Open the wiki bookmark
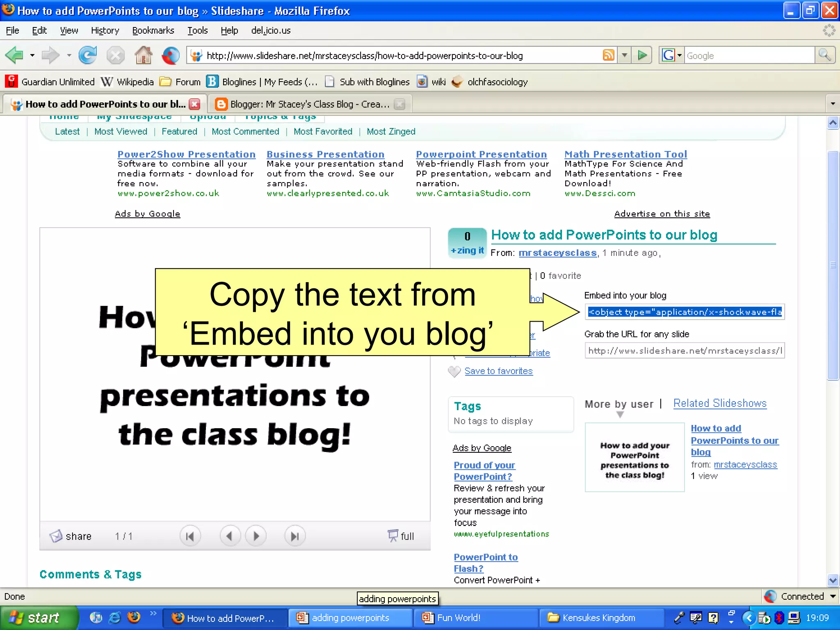 coord(431,82)
